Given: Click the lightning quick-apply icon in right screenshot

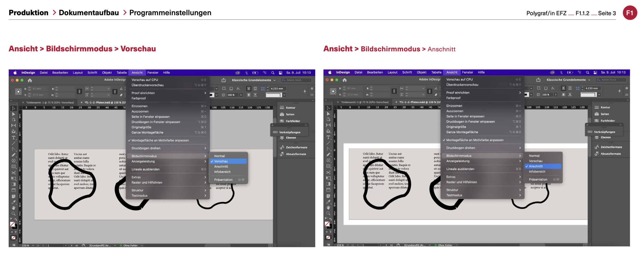Looking at the screenshot, I should [620, 91].
